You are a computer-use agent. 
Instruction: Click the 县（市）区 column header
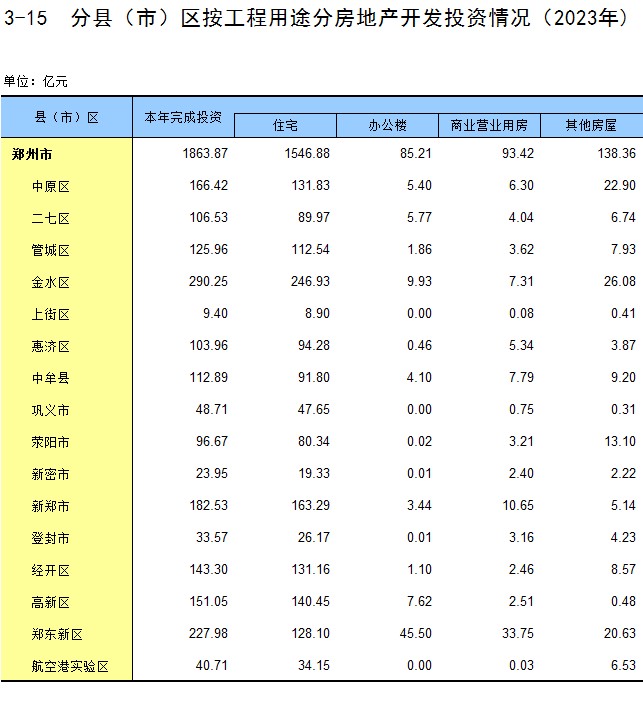pyautogui.click(x=67, y=118)
